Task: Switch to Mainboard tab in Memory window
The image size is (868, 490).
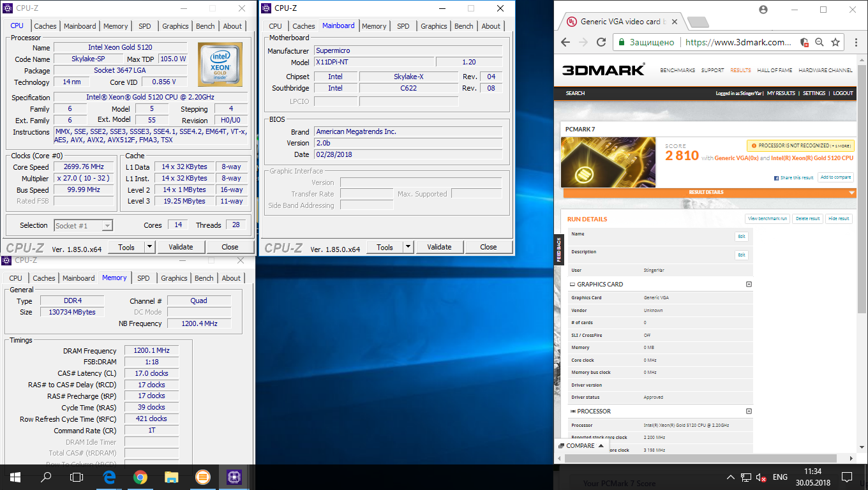Action: tap(79, 278)
